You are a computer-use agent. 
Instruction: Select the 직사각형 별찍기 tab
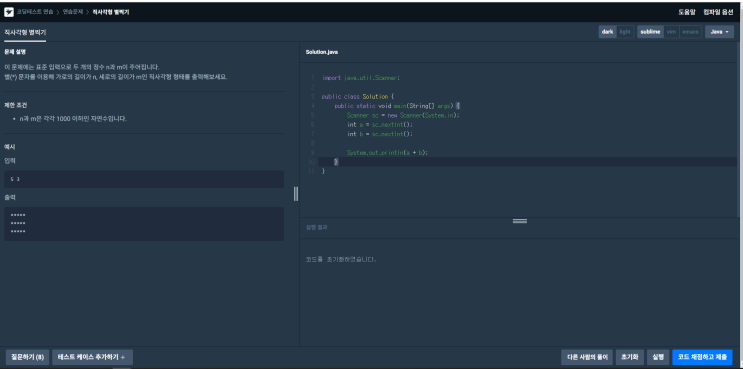click(25, 32)
